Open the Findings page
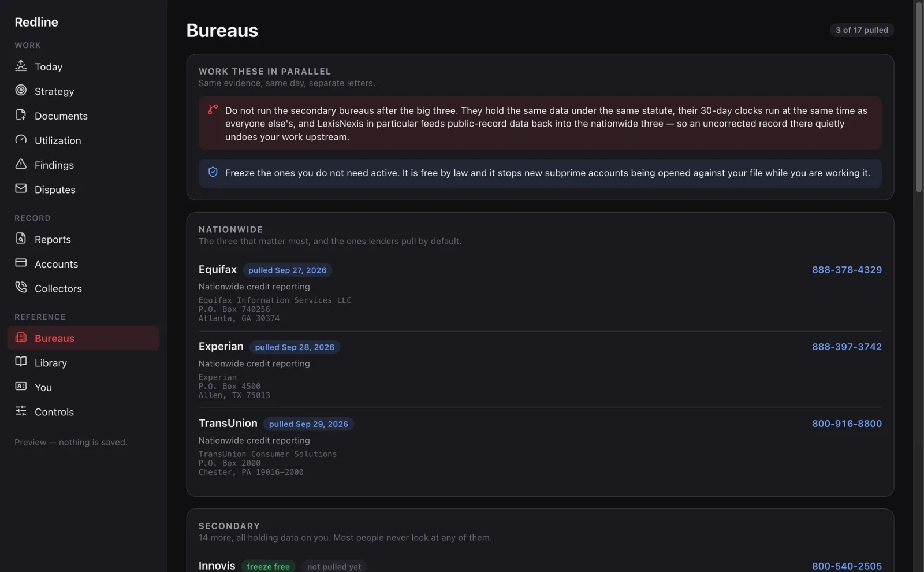This screenshot has height=572, width=924. (83, 165)
